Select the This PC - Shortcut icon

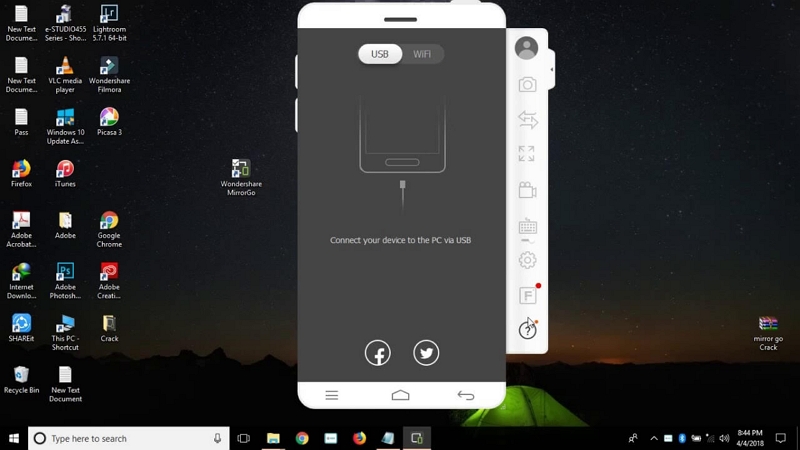[65, 332]
